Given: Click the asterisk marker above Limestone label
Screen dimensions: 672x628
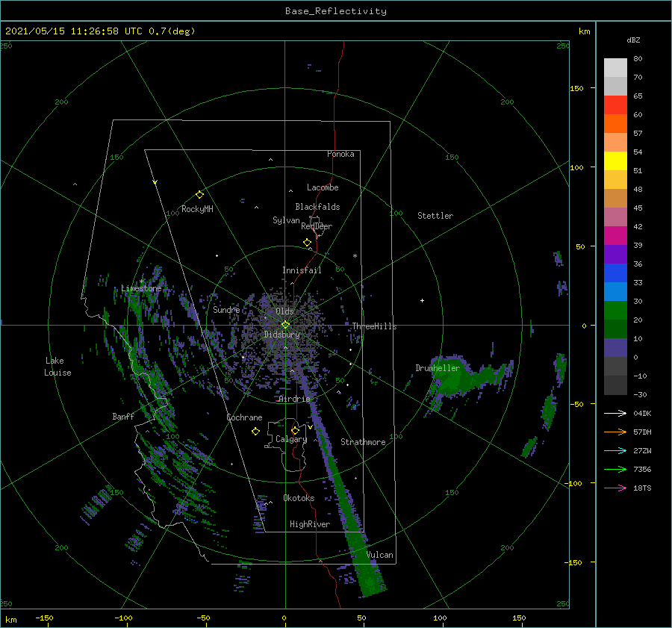Looking at the screenshot, I should (141, 282).
